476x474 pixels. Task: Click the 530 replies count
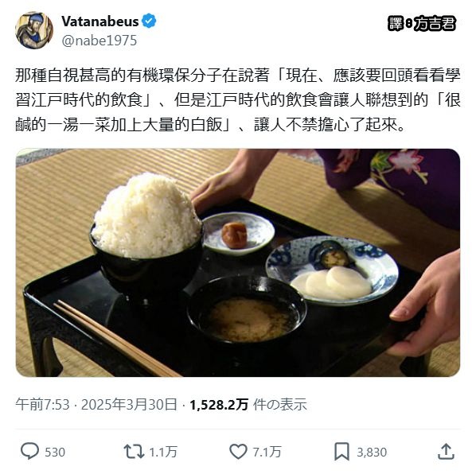click(55, 453)
